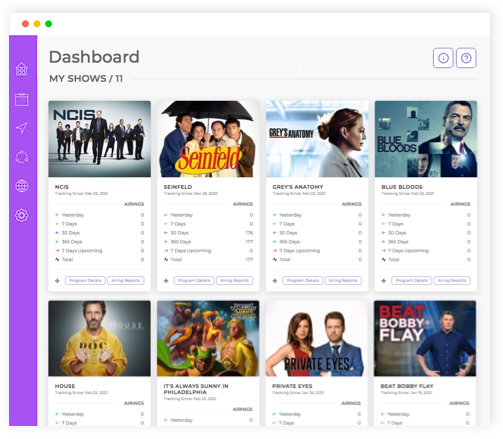Click the move handle icon on NCIS card
503x439 pixels.
click(57, 281)
